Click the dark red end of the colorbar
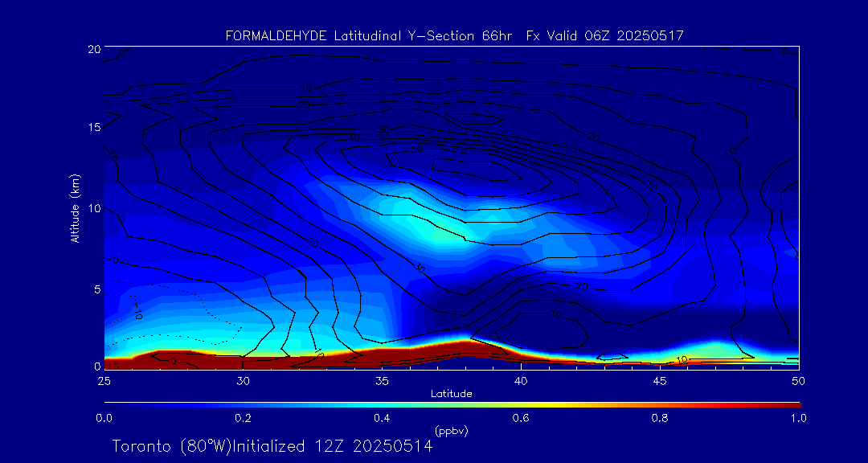 tap(792, 405)
